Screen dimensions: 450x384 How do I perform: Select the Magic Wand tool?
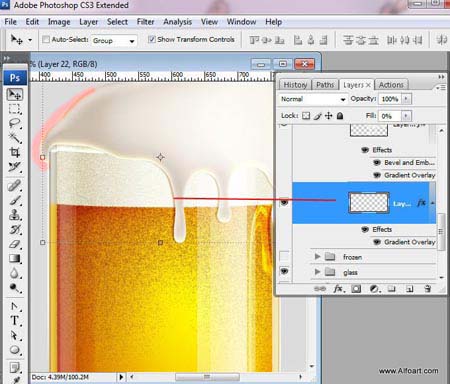pos(14,138)
